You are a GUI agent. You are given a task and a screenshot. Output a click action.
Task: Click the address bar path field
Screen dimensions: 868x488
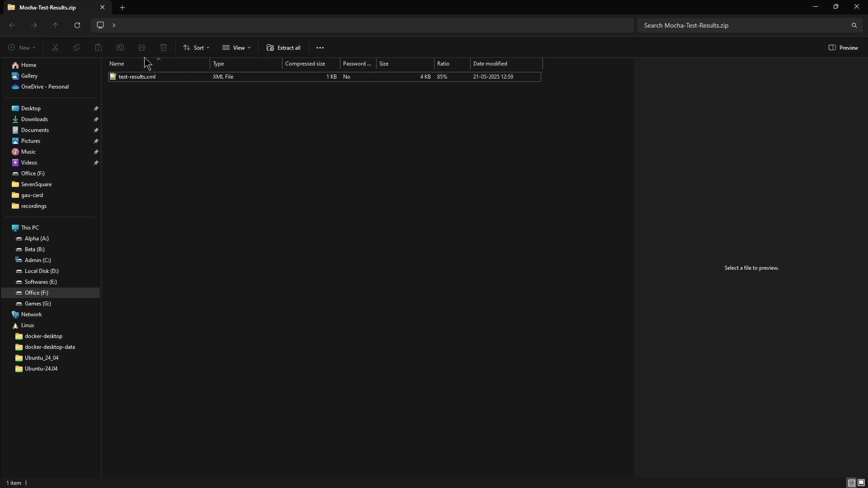363,25
